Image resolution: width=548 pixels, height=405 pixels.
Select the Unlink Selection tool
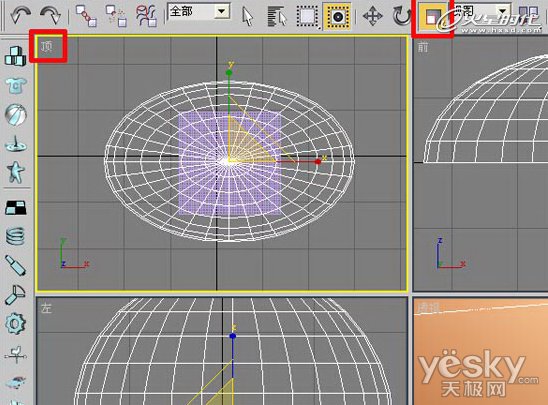(116, 16)
